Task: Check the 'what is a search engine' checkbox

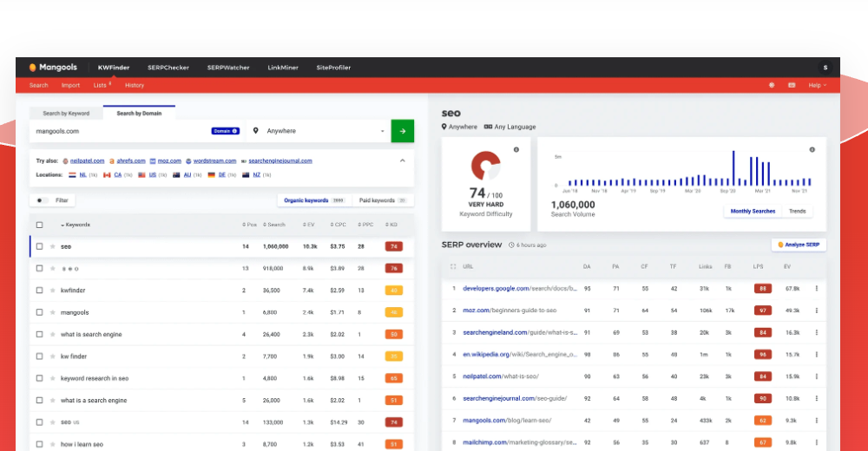Action: [39, 400]
